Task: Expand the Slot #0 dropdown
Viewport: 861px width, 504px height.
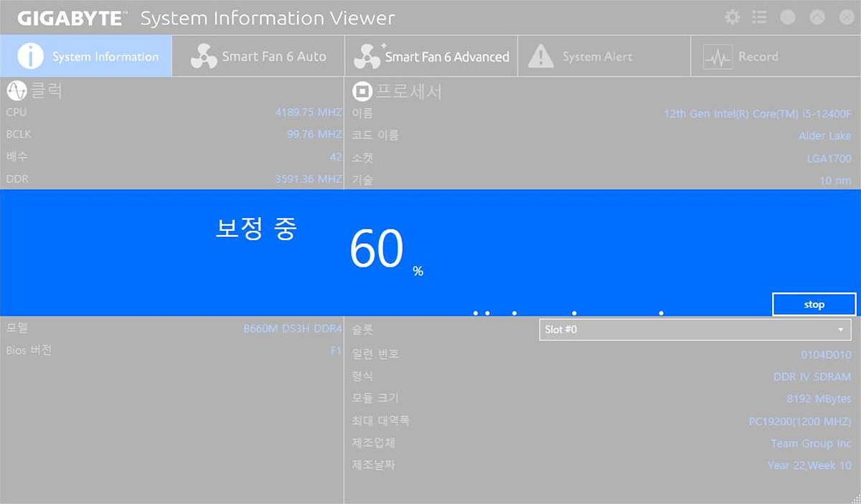Action: pyautogui.click(x=695, y=330)
